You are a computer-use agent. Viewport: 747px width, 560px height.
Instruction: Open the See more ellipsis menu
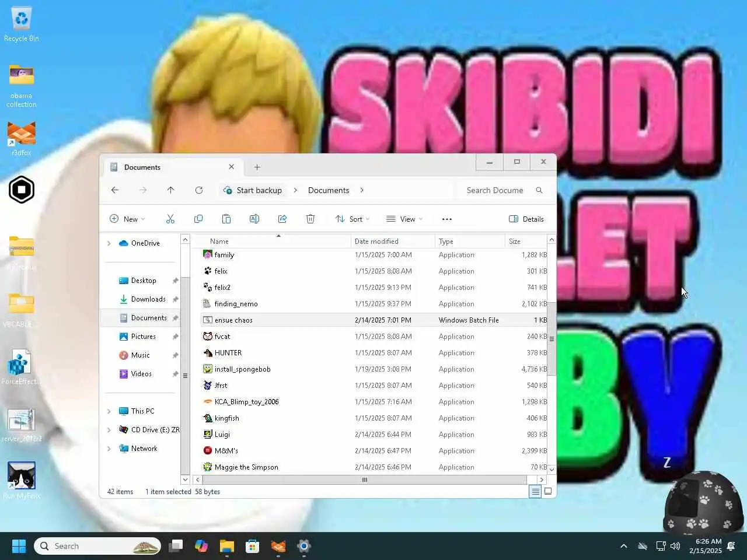pyautogui.click(x=447, y=219)
